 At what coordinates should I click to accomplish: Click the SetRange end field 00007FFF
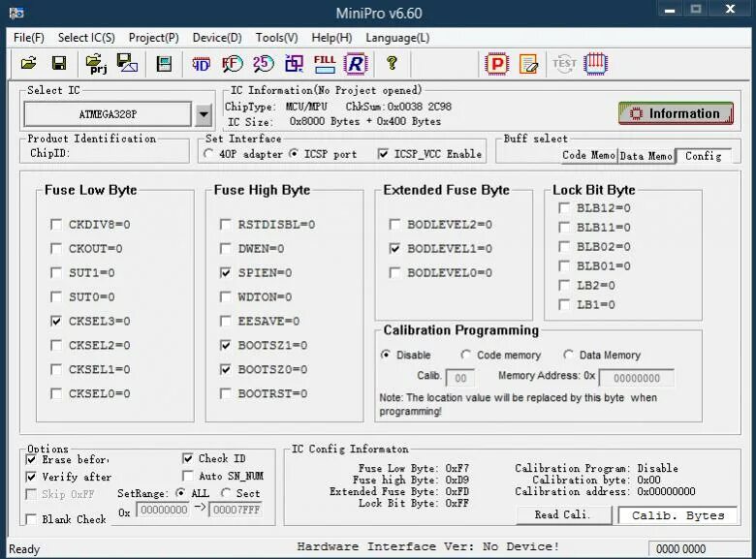click(x=236, y=510)
